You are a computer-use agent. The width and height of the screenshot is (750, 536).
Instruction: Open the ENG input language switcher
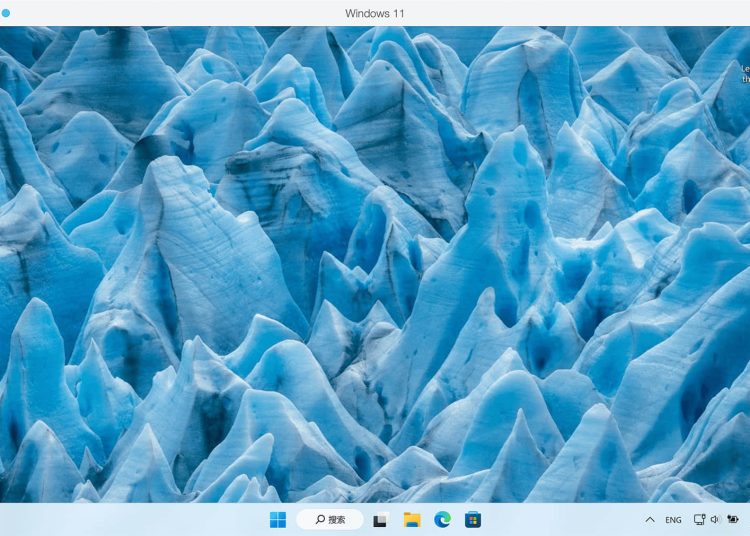pos(674,519)
